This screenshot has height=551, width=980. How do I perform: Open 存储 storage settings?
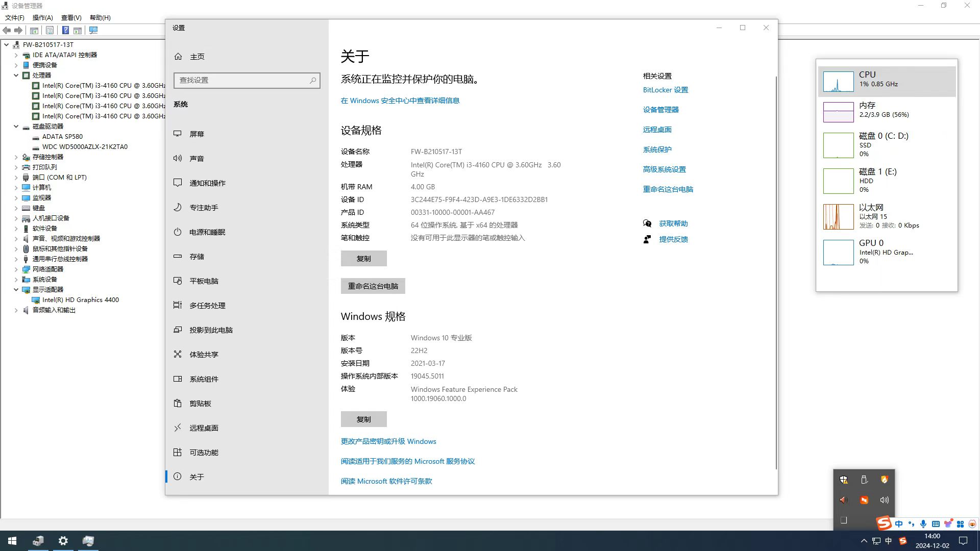[x=247, y=257]
